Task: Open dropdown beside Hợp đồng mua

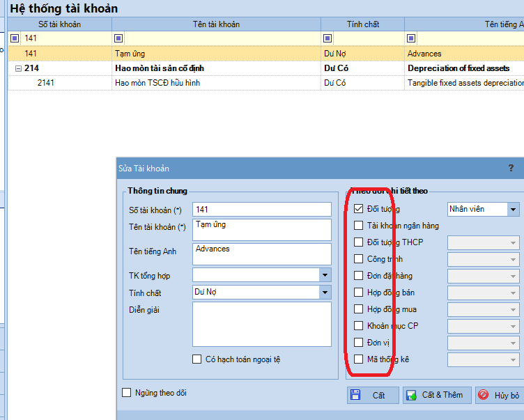Action: tap(513, 310)
